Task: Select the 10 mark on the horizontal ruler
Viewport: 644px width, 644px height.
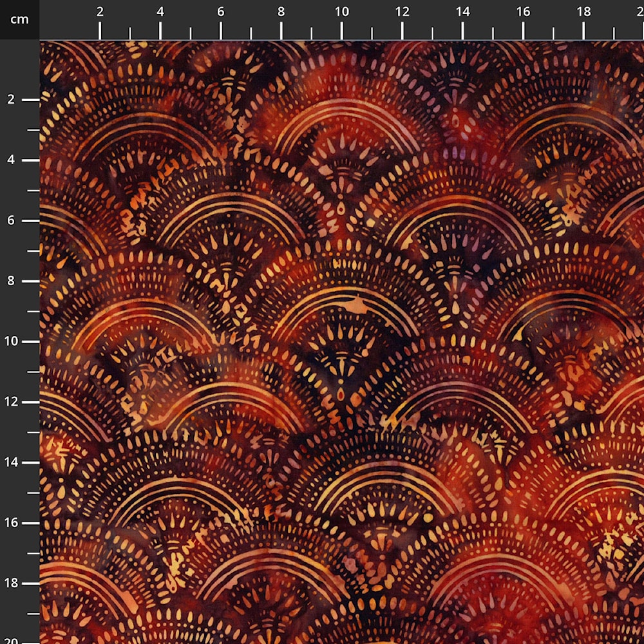Action: click(x=342, y=12)
